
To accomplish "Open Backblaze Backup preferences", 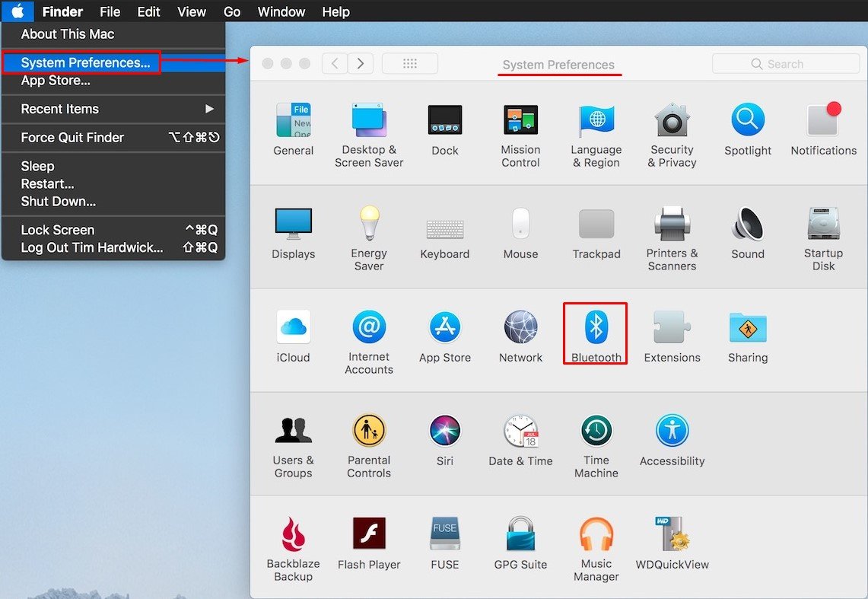I will (x=294, y=550).
